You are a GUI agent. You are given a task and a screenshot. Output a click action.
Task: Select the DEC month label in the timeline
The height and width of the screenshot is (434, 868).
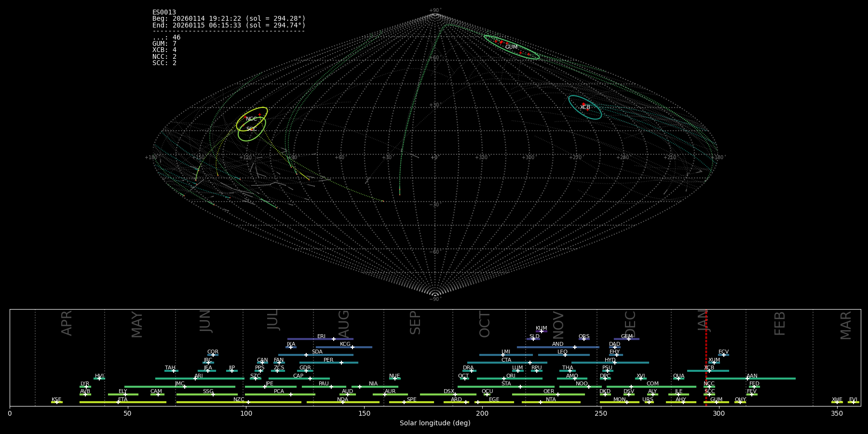click(630, 324)
